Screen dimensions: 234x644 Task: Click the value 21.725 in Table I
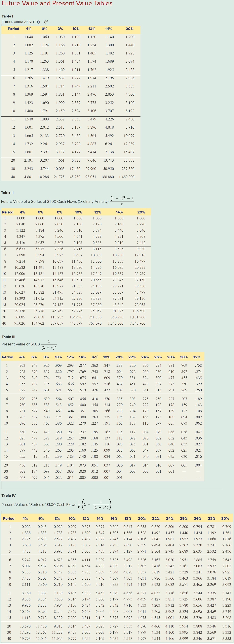point(59,177)
